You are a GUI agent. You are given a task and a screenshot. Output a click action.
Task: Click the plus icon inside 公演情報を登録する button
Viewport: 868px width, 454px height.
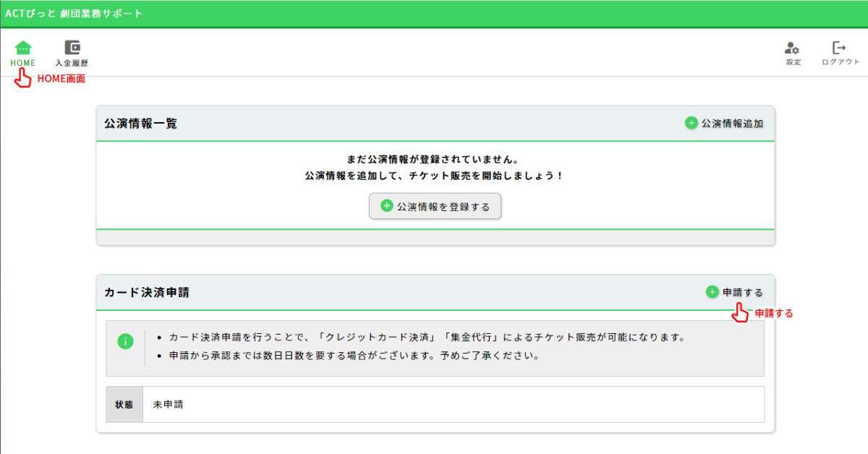pyautogui.click(x=387, y=206)
